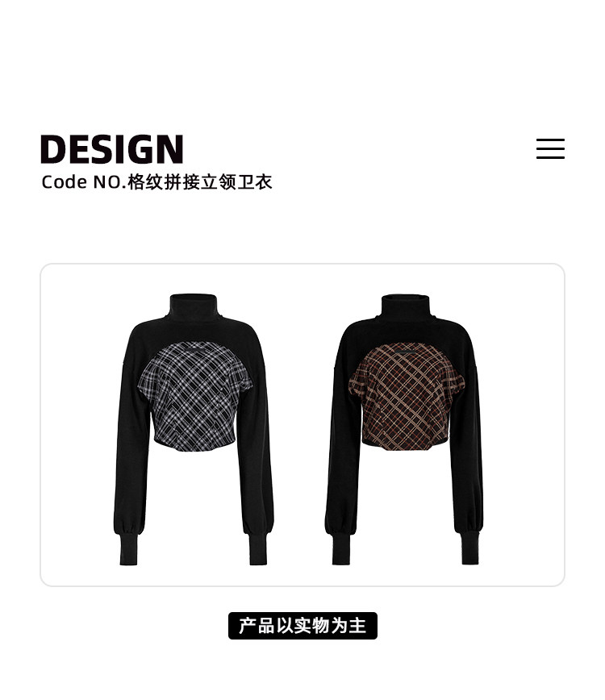Click the turtleneck collar of the brown plaid sweater

[x=406, y=307]
